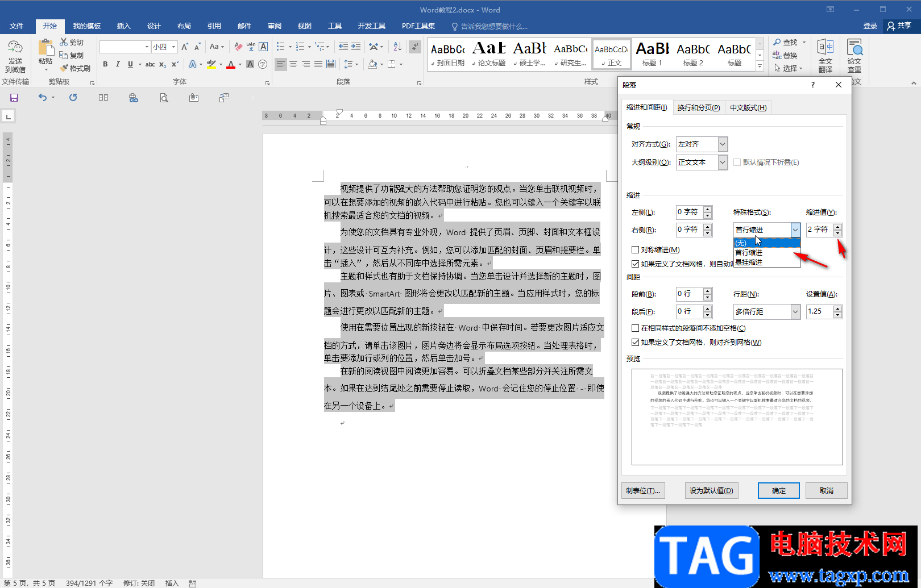Image resolution: width=921 pixels, height=588 pixels.
Task: Toggle mirror indents checkbox 对称缩进
Action: click(636, 249)
